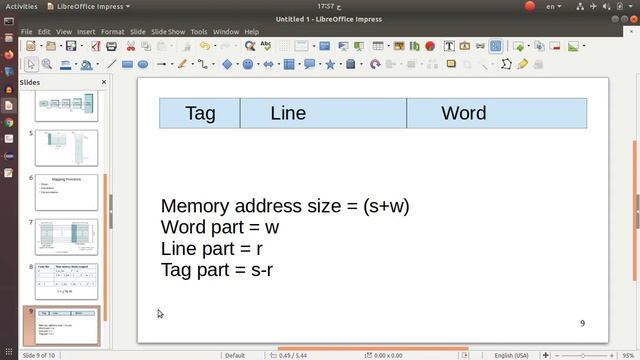Open the Stars and Banners dropdown arrow
This screenshot has height=360, width=640.
(x=340, y=64)
